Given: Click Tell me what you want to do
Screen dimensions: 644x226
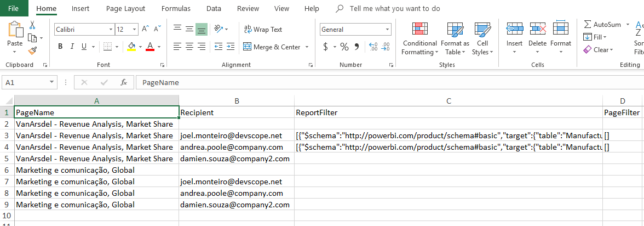Looking at the screenshot, I should pos(394,8).
